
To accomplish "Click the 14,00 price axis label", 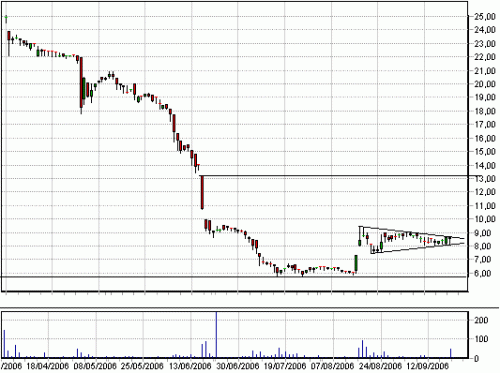I will click(x=485, y=165).
